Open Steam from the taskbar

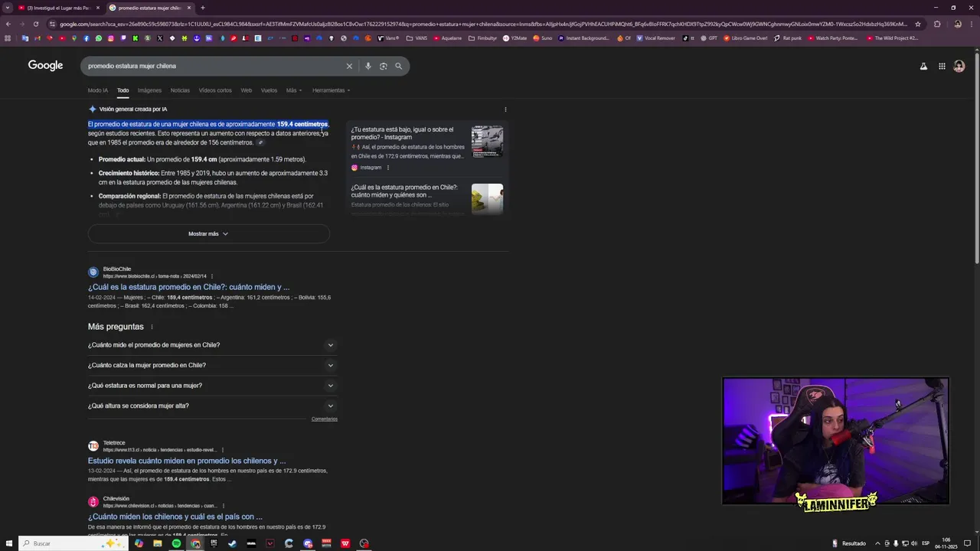point(232,543)
